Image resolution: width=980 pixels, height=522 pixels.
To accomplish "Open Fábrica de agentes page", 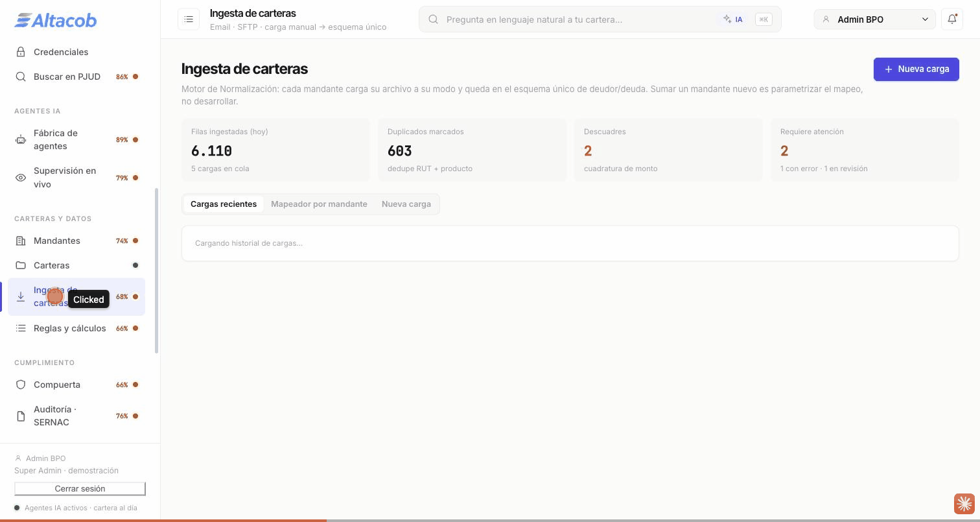I will [x=76, y=139].
